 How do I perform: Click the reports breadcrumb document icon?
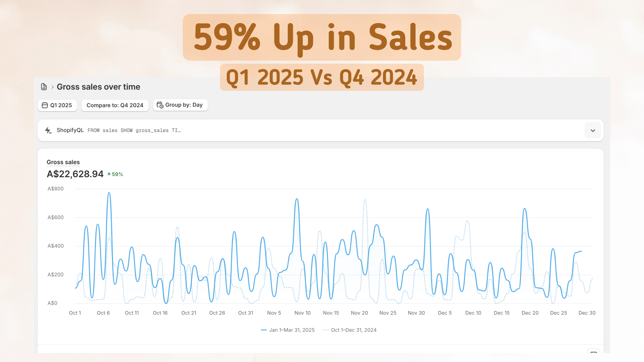(x=44, y=87)
